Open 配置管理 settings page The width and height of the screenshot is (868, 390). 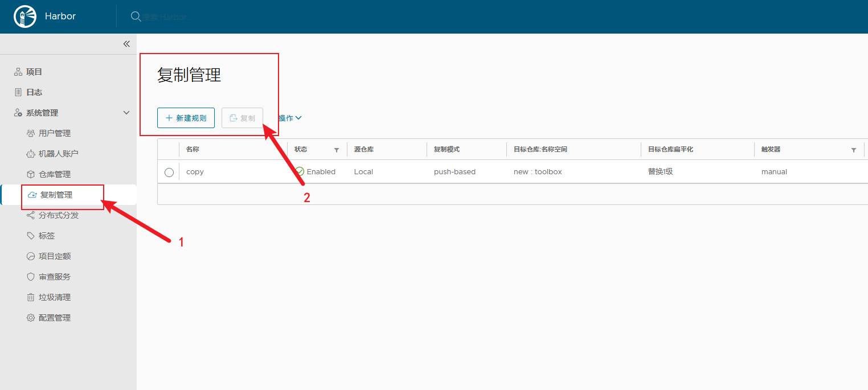pyautogui.click(x=55, y=318)
